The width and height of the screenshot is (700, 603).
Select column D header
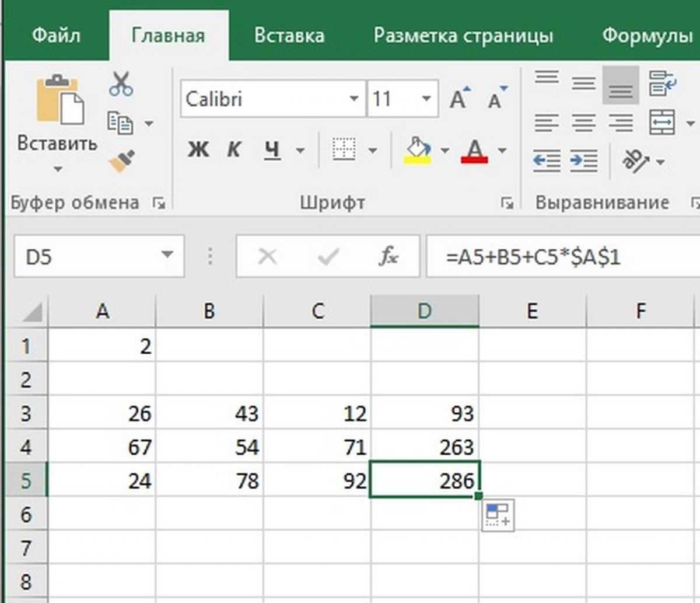(x=425, y=311)
